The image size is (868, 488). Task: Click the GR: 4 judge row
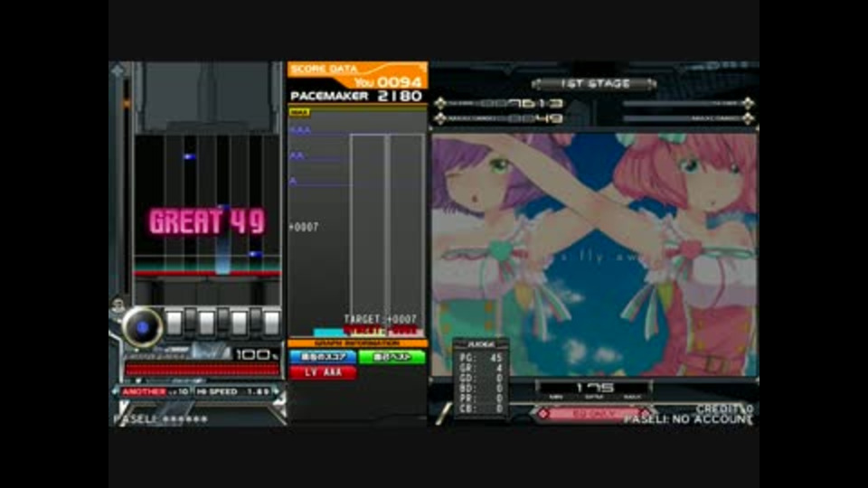(x=480, y=369)
